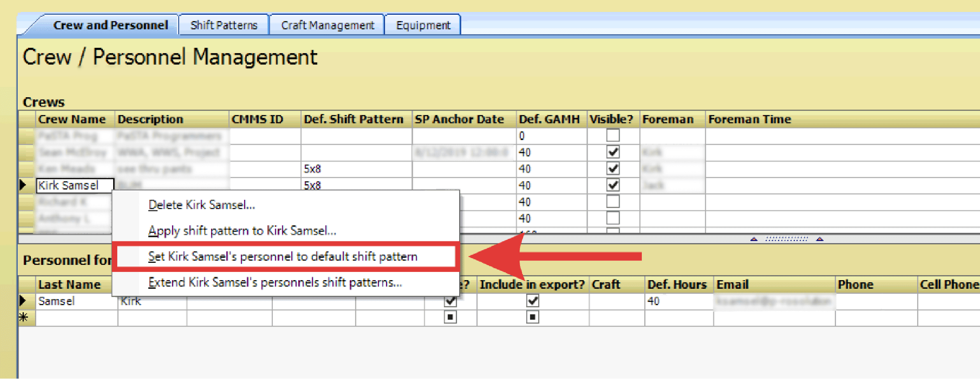Click the row selector arrow beside Kirk Samsel crew
Viewport: 980px width, 379px height.
coord(24,185)
